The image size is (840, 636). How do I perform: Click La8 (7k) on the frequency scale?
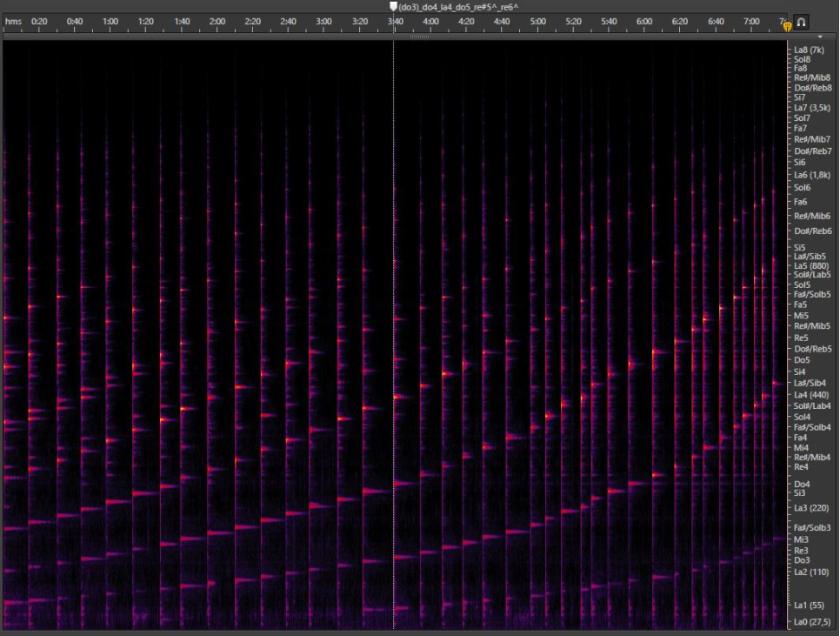pos(810,50)
